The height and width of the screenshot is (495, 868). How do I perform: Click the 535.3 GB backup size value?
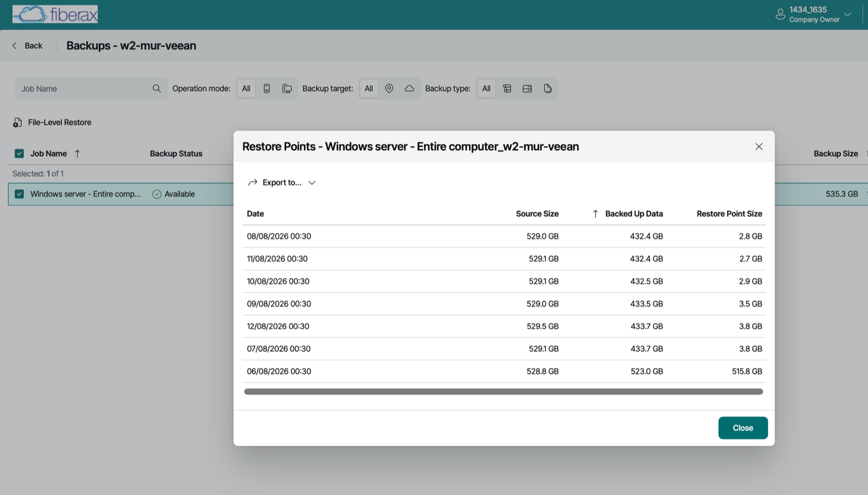tap(842, 194)
